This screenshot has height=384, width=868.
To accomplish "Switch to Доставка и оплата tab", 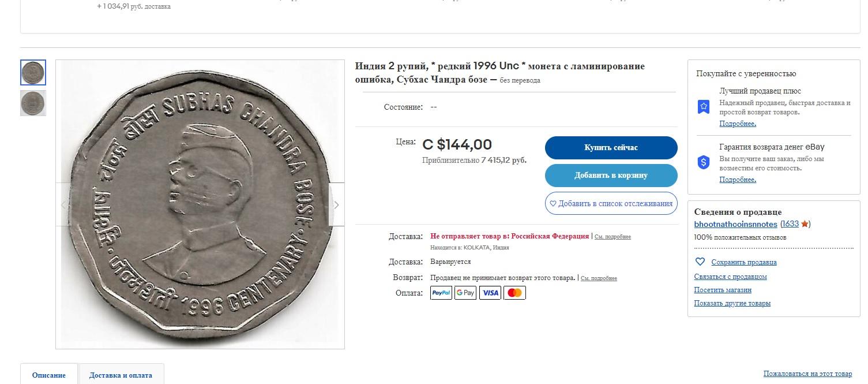I will coord(121,375).
